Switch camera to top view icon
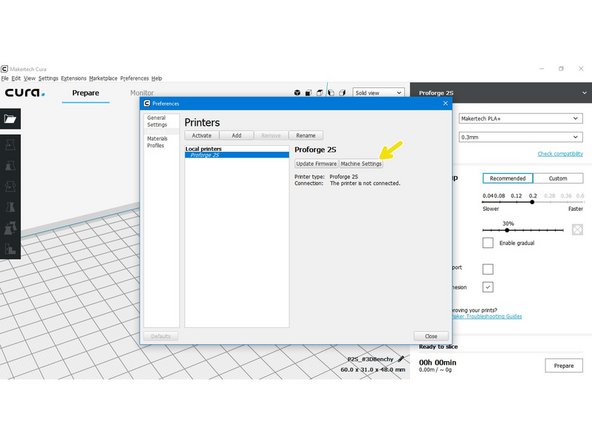This screenshot has width=592, height=444. [320, 93]
